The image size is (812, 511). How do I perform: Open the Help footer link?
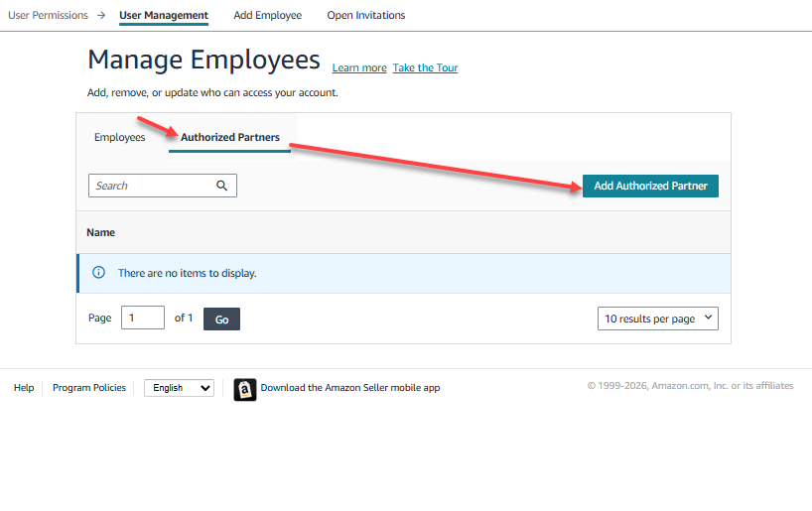coord(24,388)
